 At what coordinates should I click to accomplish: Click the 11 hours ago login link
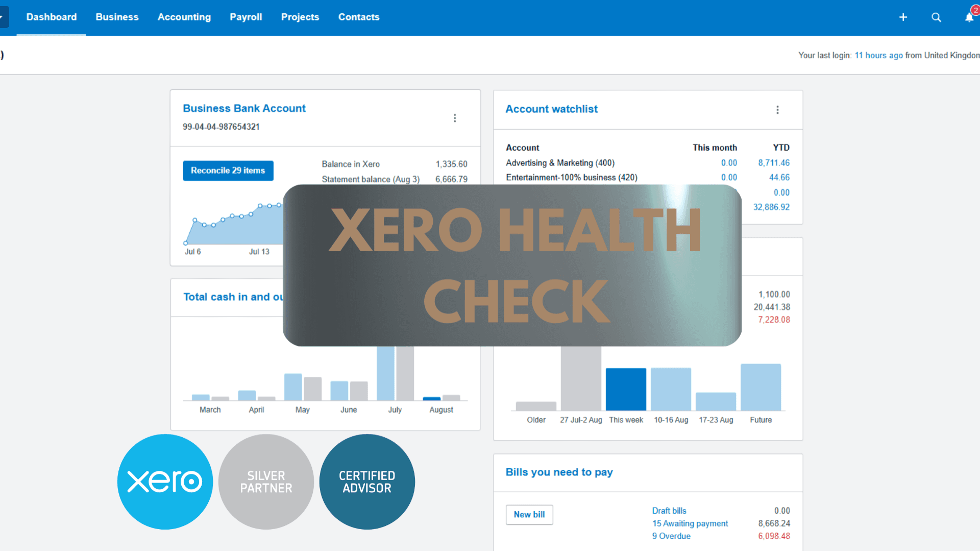[878, 55]
